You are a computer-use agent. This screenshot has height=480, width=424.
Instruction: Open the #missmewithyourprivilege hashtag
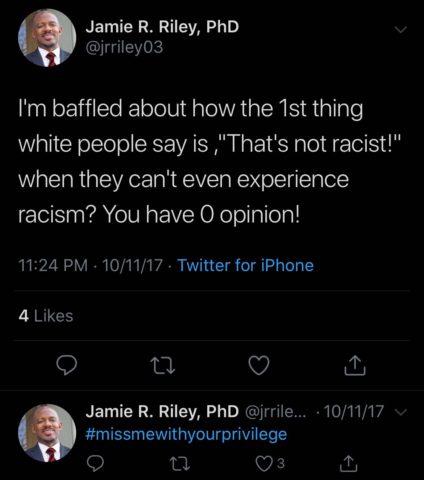(x=186, y=435)
